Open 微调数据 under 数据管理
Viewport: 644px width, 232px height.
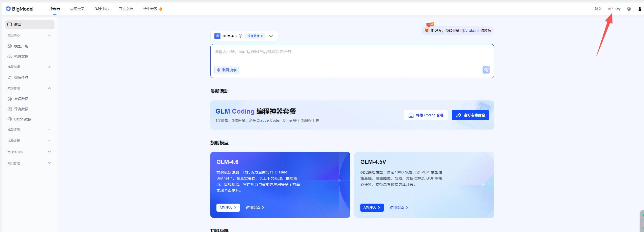22,99
